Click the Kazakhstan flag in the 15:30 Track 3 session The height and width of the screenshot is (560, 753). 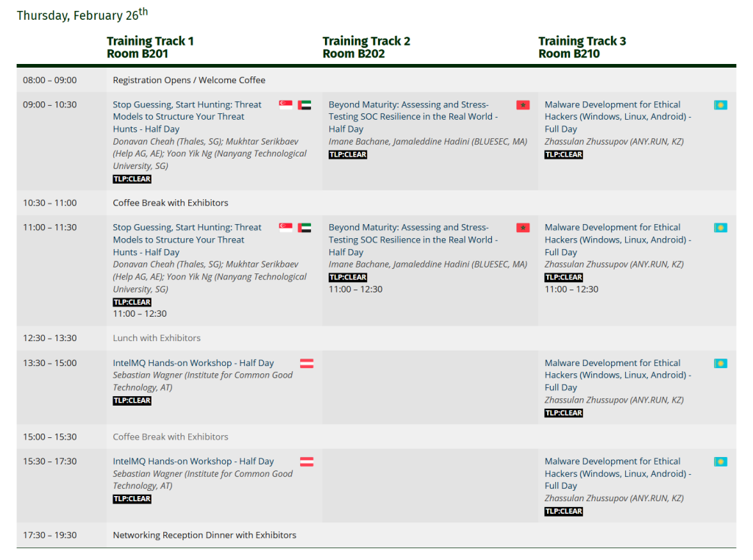coord(721,462)
